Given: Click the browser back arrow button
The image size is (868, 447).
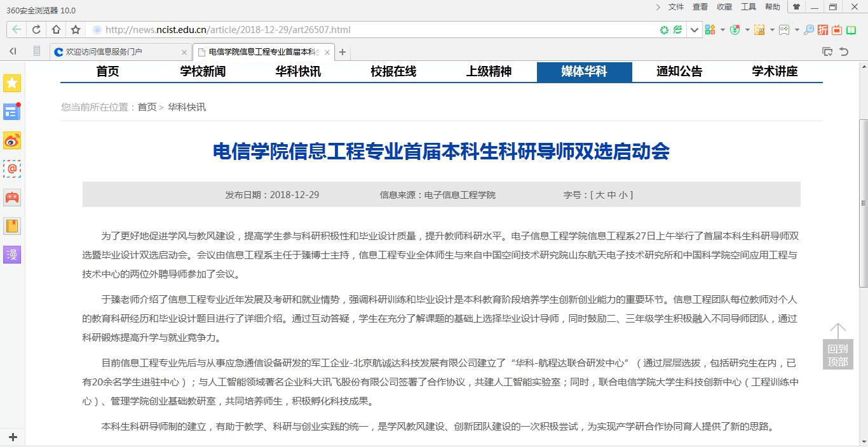Looking at the screenshot, I should click(x=17, y=30).
